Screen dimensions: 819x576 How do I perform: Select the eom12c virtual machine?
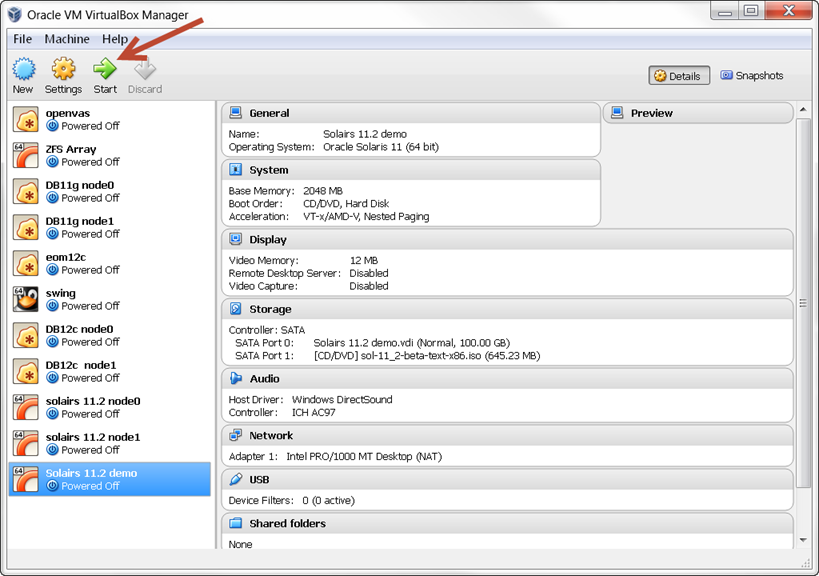(110, 264)
